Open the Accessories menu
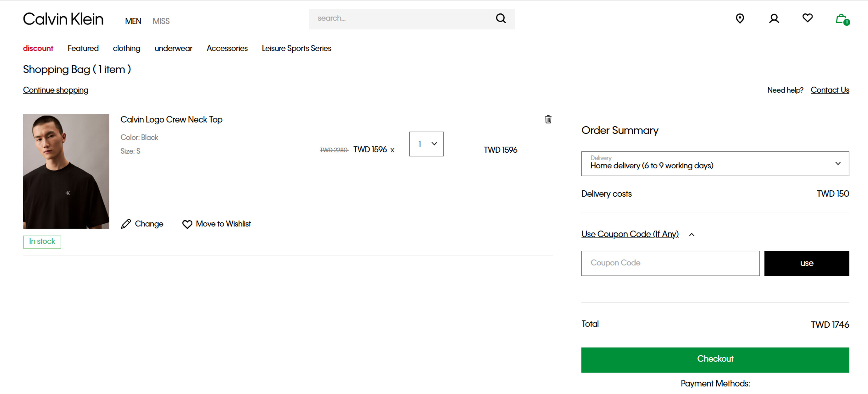Image resolution: width=868 pixels, height=394 pixels. coord(227,49)
